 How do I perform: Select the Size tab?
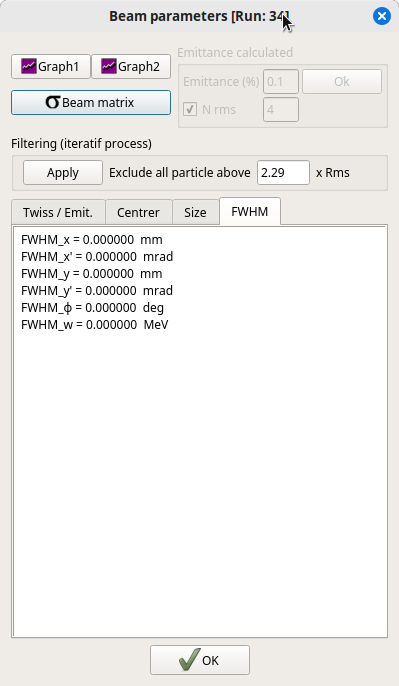195,213
